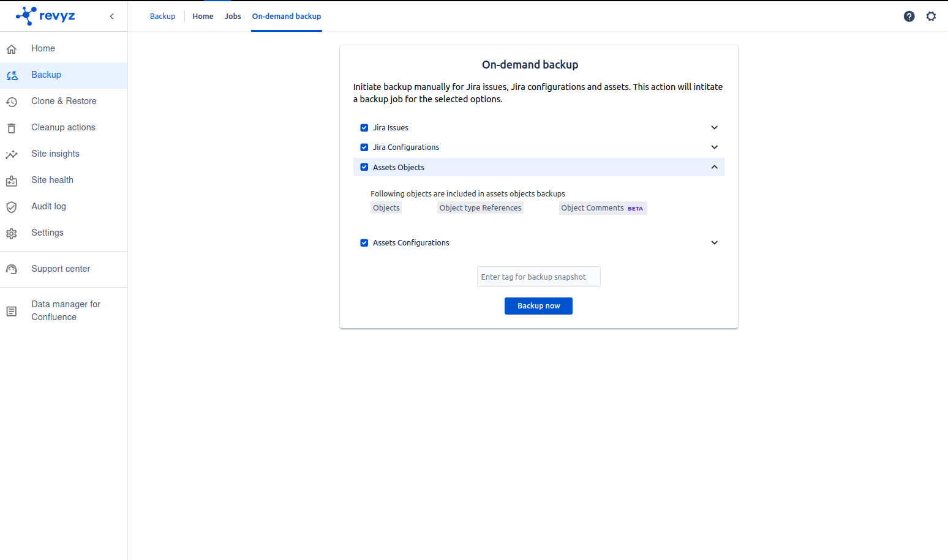The height and width of the screenshot is (560, 948).
Task: Click the Site health icon
Action: [12, 181]
